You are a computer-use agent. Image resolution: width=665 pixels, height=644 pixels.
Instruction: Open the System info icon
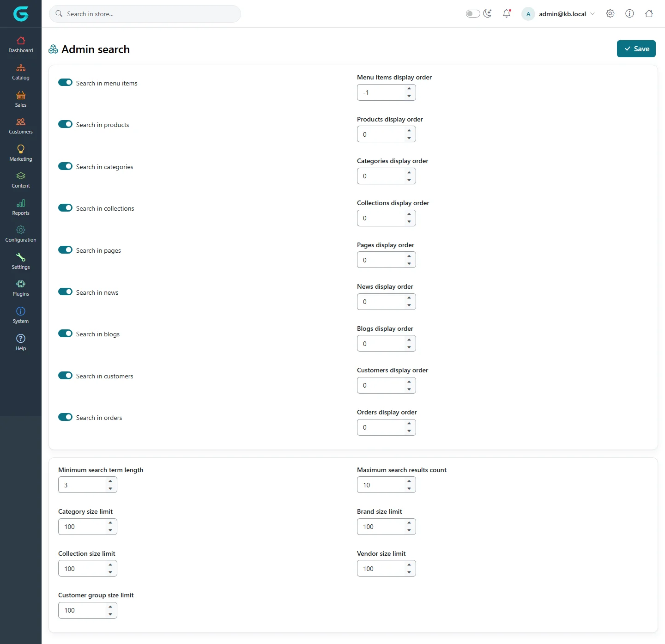(21, 311)
